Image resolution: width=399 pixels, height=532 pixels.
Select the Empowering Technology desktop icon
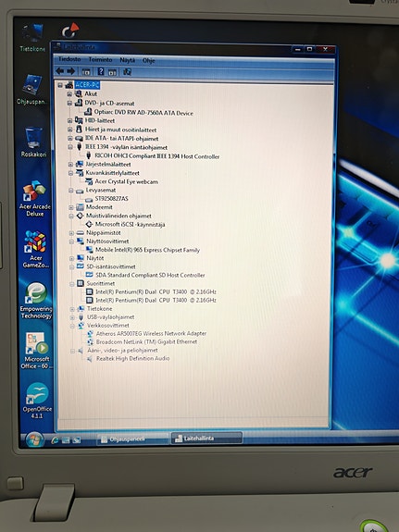[36, 301]
